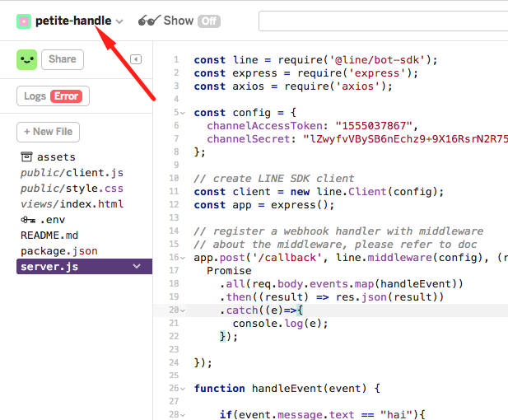Click the Share button
The width and height of the screenshot is (508, 420).
(x=63, y=59)
